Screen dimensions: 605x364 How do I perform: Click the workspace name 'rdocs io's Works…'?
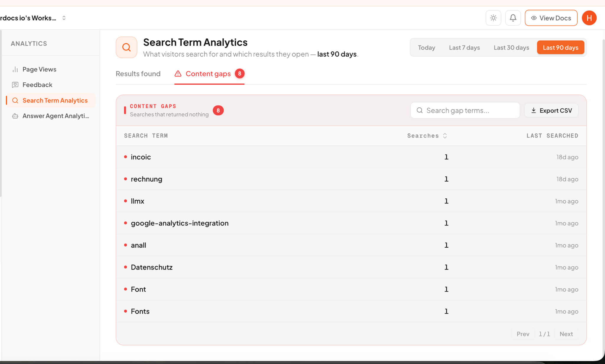coord(28,18)
